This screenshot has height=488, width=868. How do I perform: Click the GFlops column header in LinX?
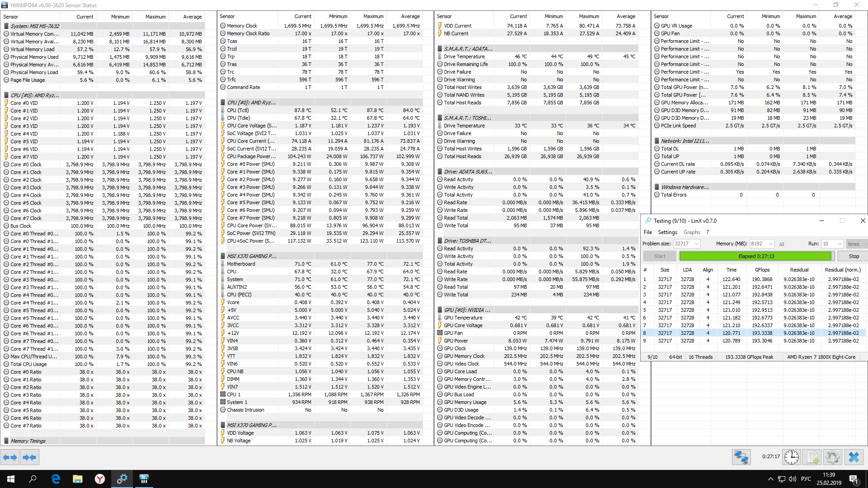762,270
